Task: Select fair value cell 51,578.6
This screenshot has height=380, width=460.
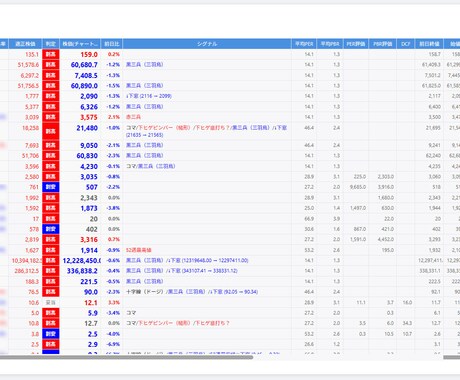Action: click(28, 65)
